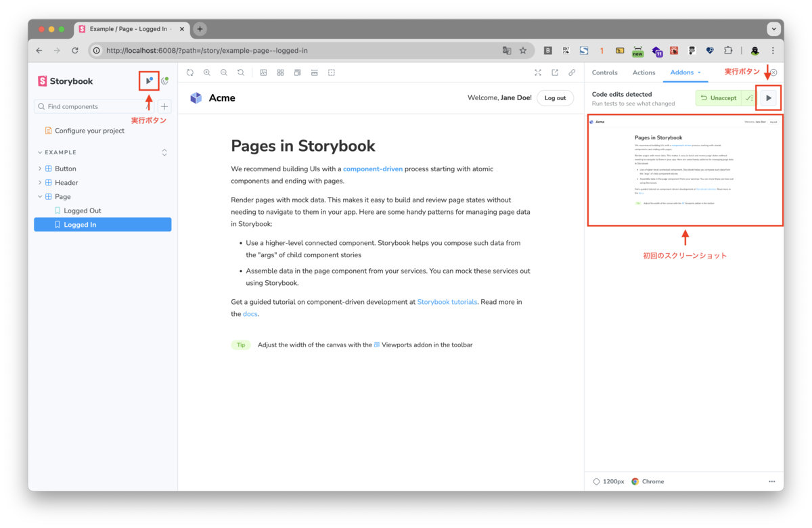Zoom in on the canvas
This screenshot has width=812, height=528.
[207, 72]
